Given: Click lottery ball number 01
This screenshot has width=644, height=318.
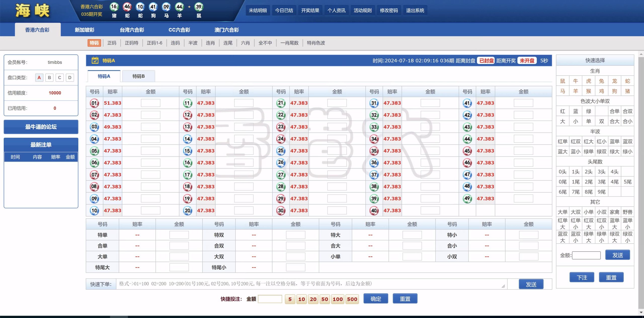Looking at the screenshot, I should tap(94, 103).
